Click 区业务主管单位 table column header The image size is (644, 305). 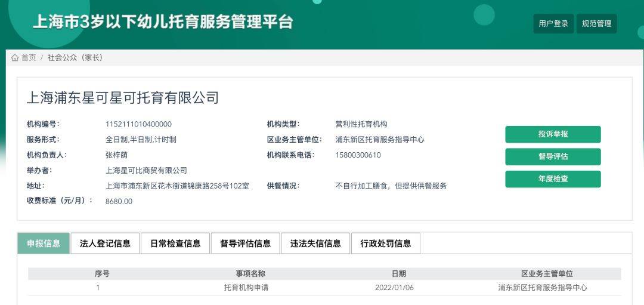[x=547, y=274]
